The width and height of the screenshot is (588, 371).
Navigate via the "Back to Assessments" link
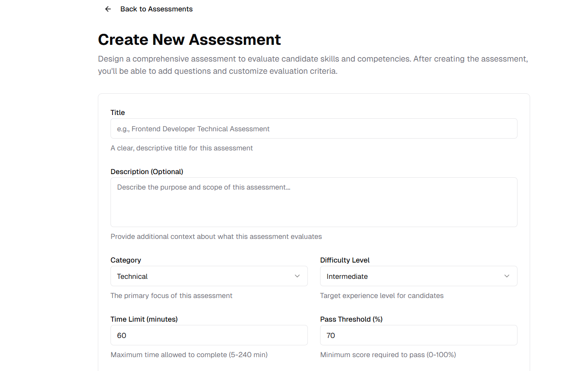[156, 9]
